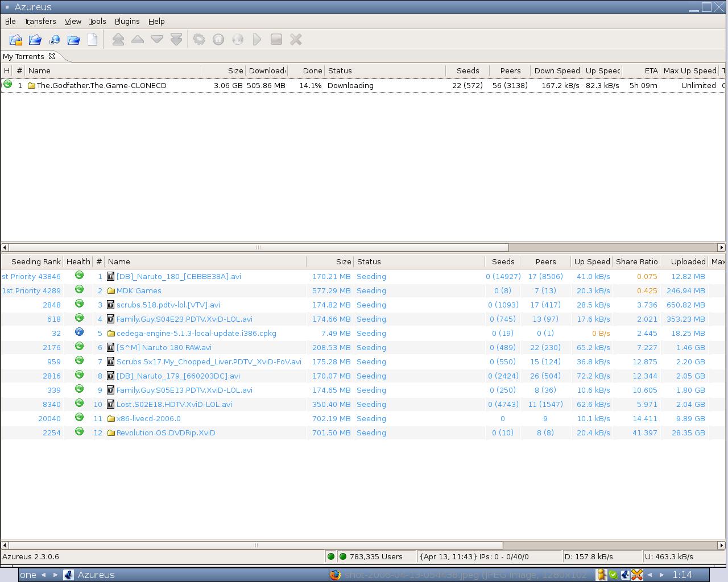Click left arrow of seeding list scrollbar
728x582 pixels.
5,545
